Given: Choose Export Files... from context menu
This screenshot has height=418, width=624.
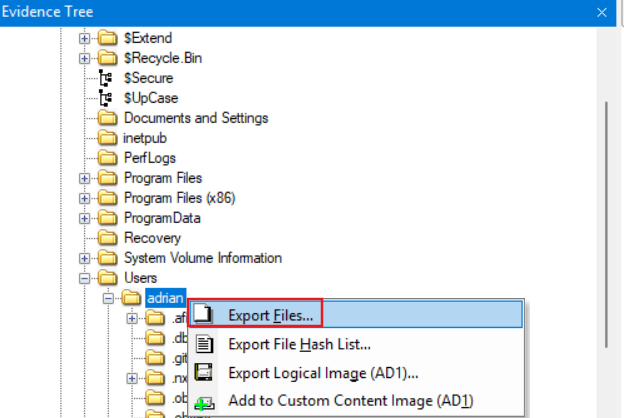Looking at the screenshot, I should coord(270,315).
